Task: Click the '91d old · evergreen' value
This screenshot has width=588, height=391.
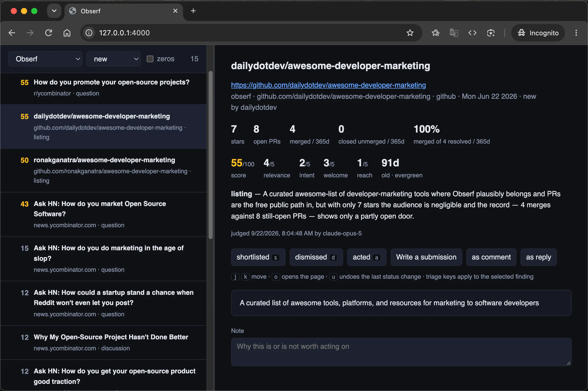Action: [x=402, y=168]
